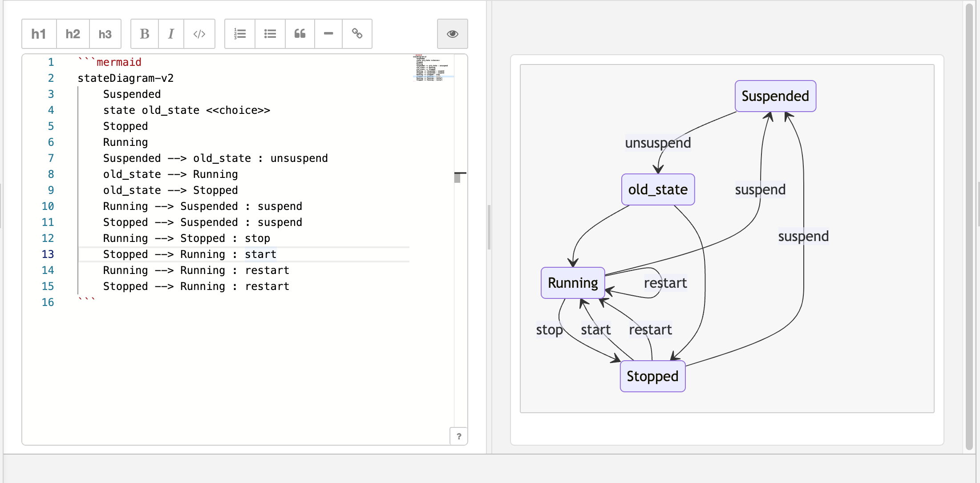Toggle italic text formatting
Screen dimensions: 980x483
coord(171,34)
